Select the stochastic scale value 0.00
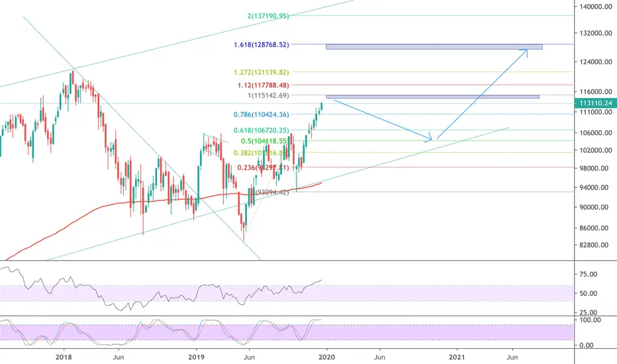The image size is (617, 364). [x=587, y=345]
